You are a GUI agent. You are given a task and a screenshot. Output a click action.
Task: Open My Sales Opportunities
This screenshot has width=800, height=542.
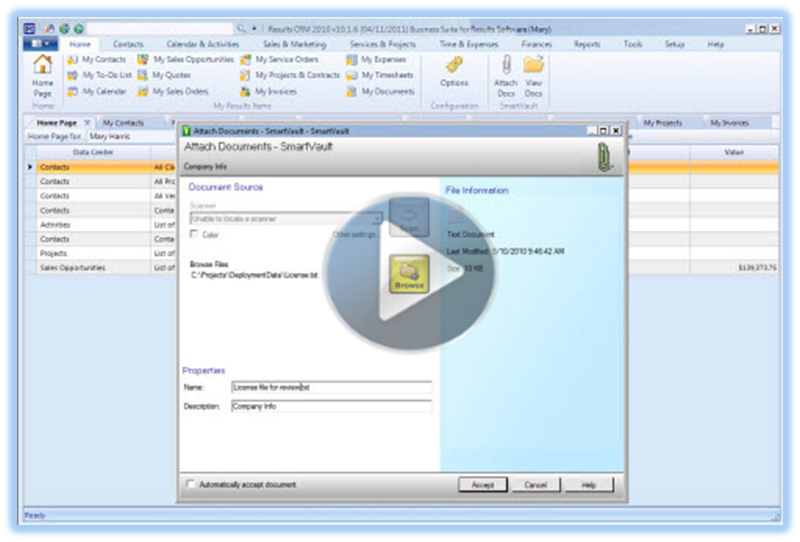(x=186, y=60)
